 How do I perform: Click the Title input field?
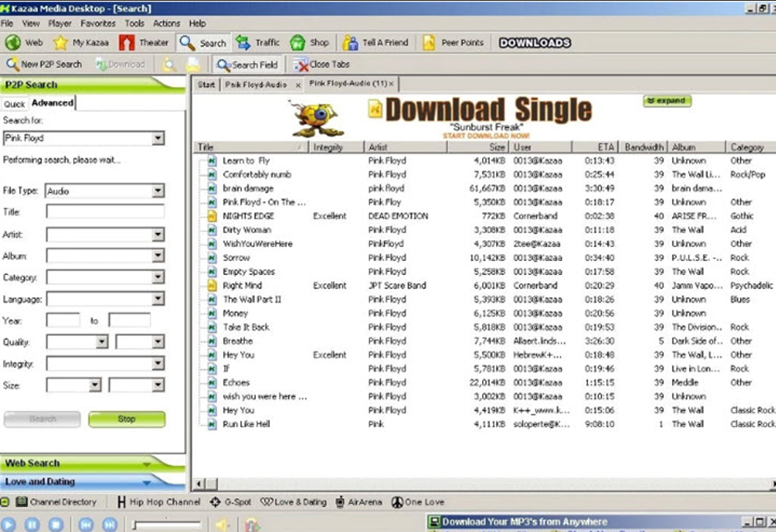pyautogui.click(x=105, y=211)
